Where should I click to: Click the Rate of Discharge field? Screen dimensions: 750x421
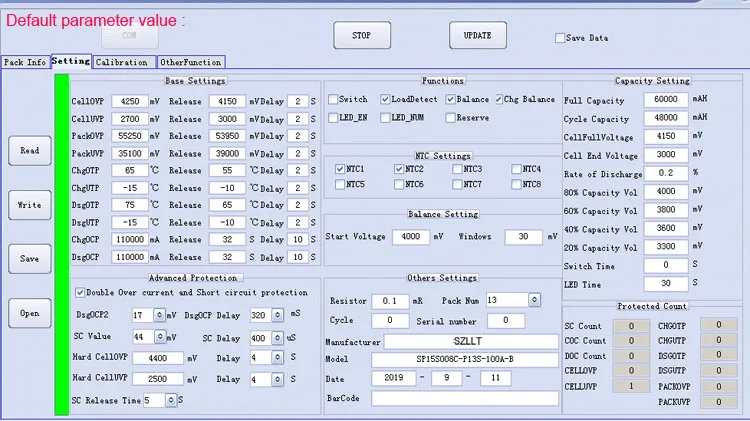pos(666,173)
